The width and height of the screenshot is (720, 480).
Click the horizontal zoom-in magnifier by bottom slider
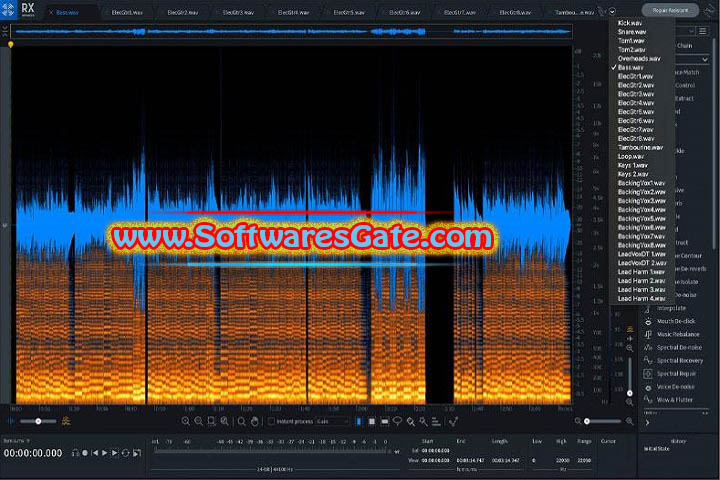[x=629, y=421]
